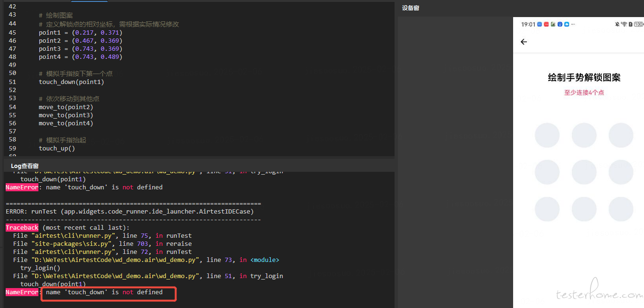
Task: Tap the middle-left dot of the unlock pattern
Action: pos(547,172)
